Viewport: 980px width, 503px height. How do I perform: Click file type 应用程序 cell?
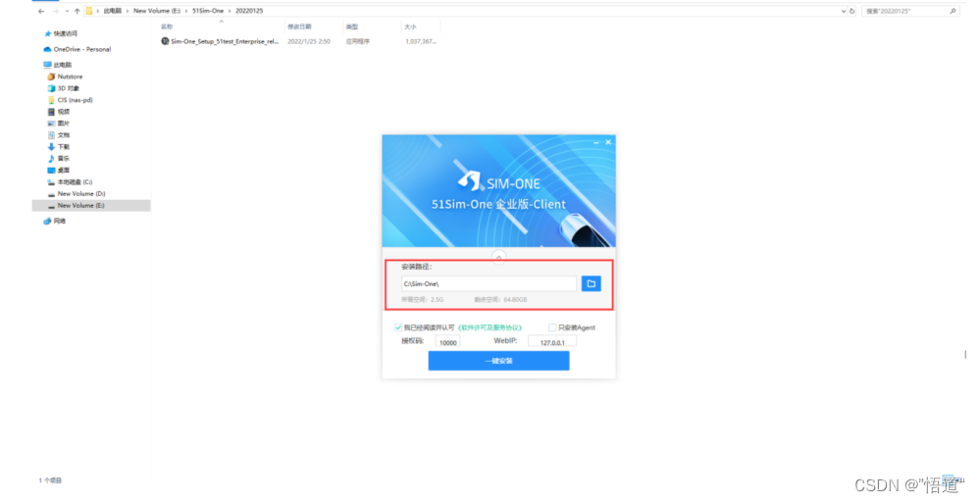click(x=357, y=41)
